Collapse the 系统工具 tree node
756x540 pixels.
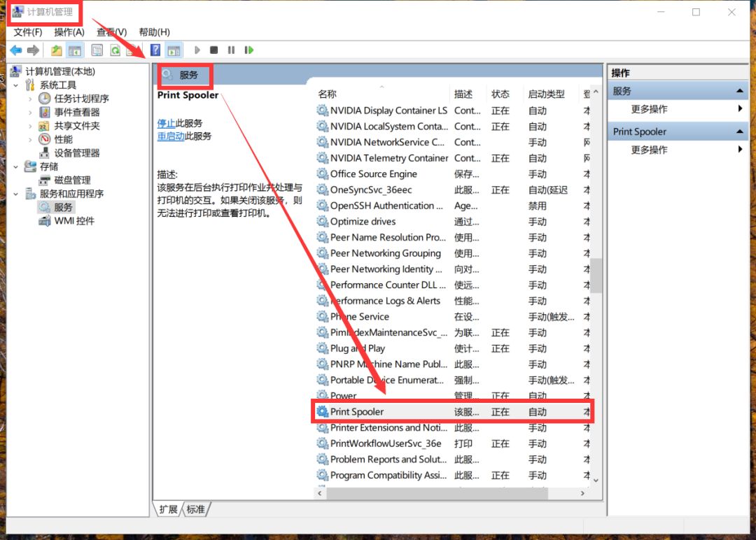pos(16,85)
